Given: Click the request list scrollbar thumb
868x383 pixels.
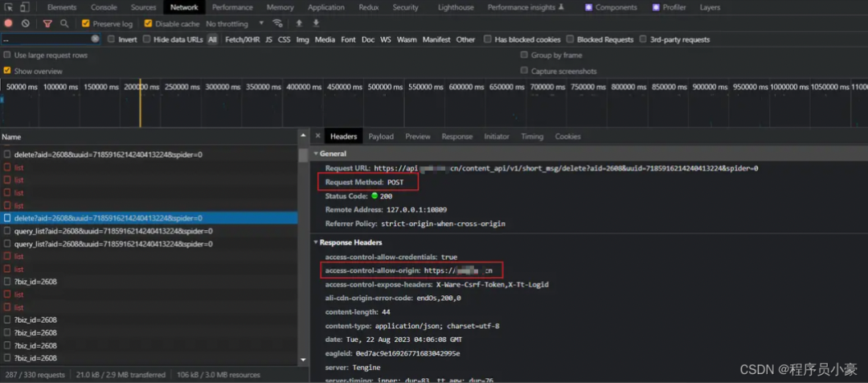Looking at the screenshot, I should pos(303,154).
